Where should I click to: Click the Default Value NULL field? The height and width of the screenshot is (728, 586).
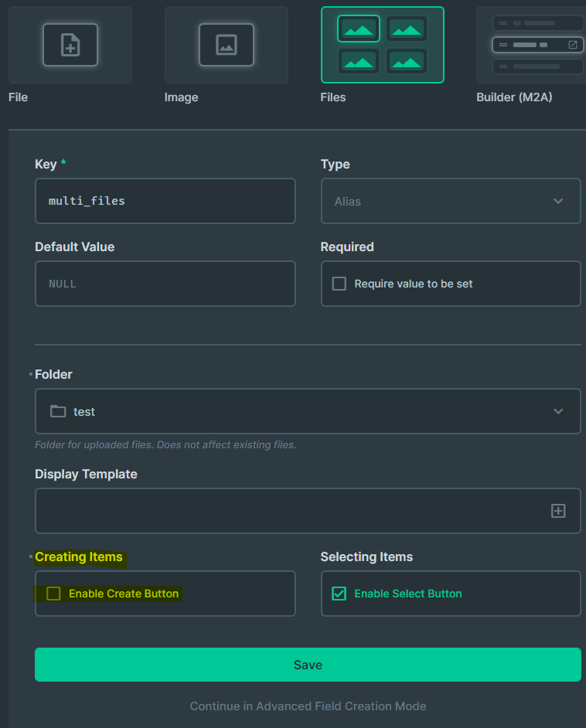165,284
